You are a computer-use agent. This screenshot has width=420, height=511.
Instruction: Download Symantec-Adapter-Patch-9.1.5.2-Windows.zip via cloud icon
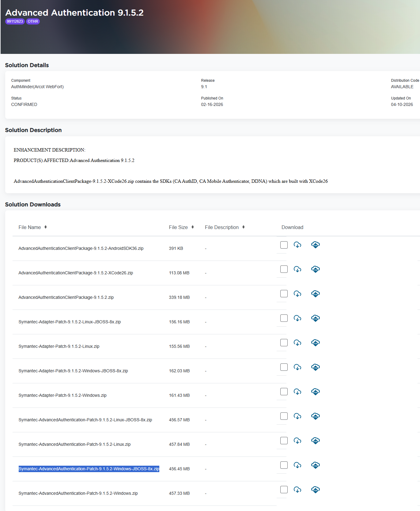click(297, 392)
